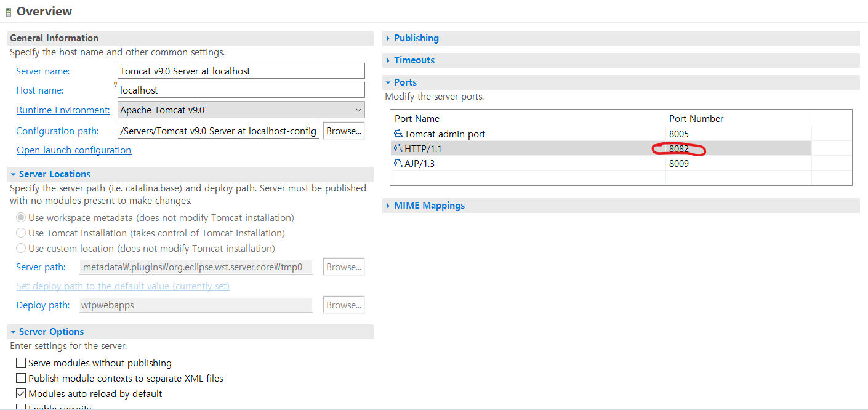Click the Host name field
This screenshot has width=868, height=410.
click(241, 90)
